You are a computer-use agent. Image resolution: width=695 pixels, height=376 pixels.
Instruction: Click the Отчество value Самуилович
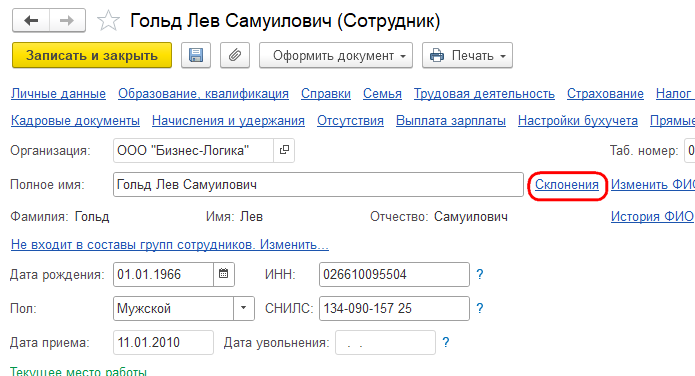(471, 217)
